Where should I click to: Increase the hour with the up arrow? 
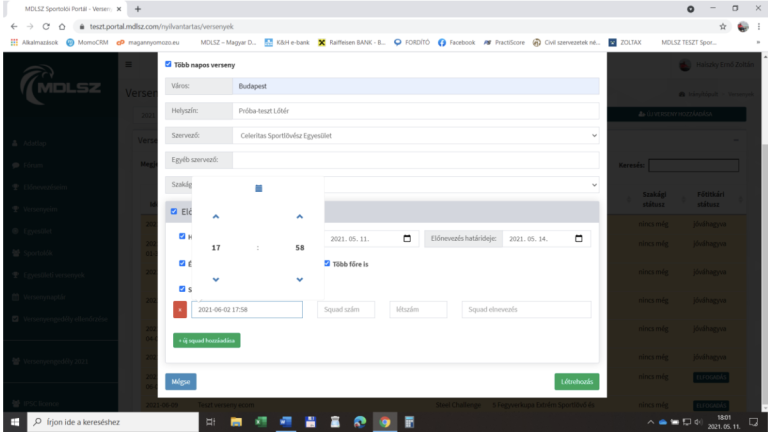[x=216, y=216]
